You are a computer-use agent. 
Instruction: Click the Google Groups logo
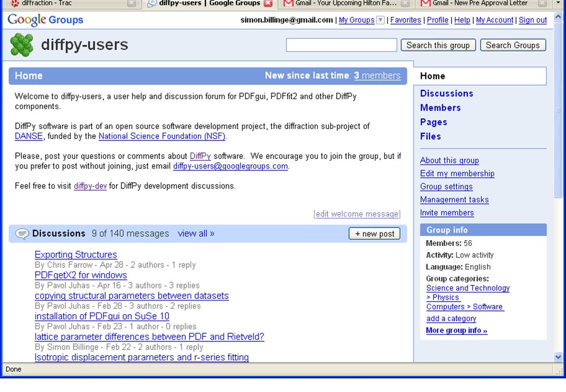point(45,20)
